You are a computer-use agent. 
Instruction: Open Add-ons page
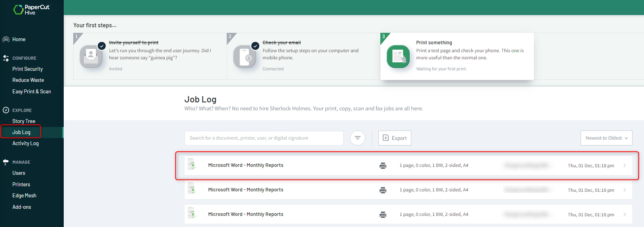(x=22, y=207)
